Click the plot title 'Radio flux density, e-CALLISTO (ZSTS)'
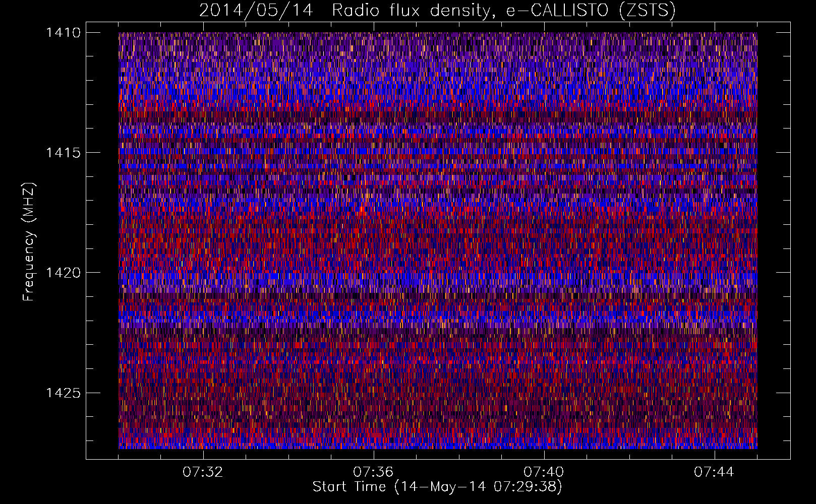 coord(503,11)
